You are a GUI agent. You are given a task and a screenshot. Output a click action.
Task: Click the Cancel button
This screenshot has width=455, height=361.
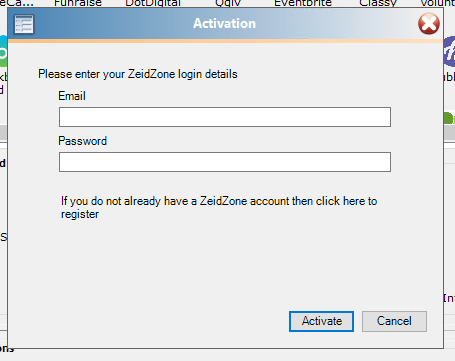click(x=394, y=321)
